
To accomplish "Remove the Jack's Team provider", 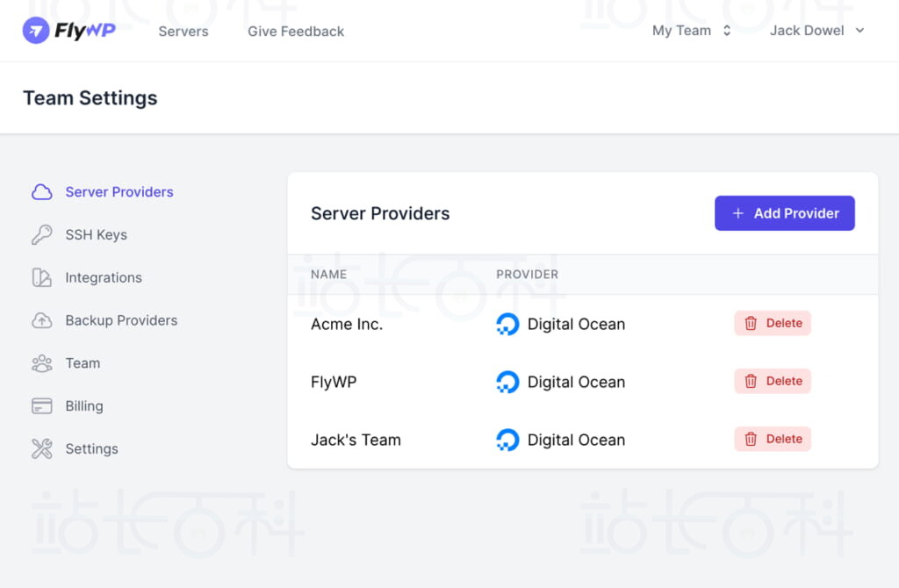I will pos(773,439).
